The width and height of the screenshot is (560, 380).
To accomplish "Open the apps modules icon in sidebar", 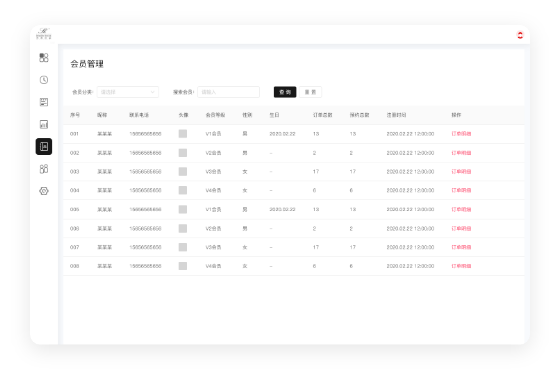I will point(44,169).
